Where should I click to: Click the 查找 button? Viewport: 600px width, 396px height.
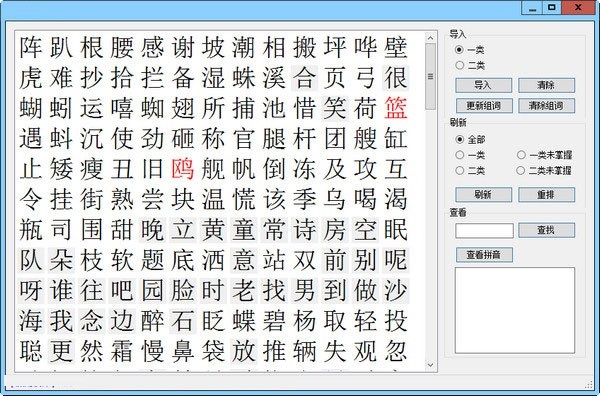point(546,230)
